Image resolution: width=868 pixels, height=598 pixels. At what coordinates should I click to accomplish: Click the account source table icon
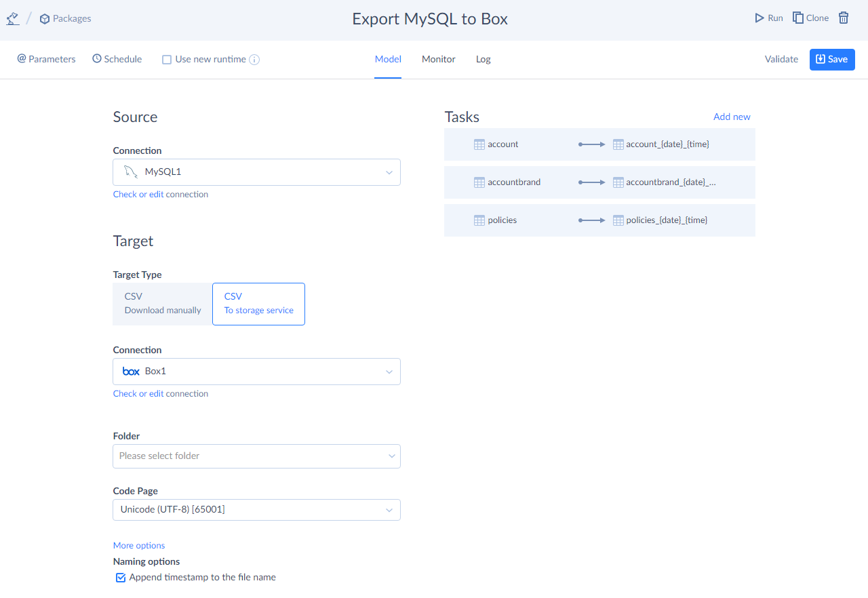[479, 144]
